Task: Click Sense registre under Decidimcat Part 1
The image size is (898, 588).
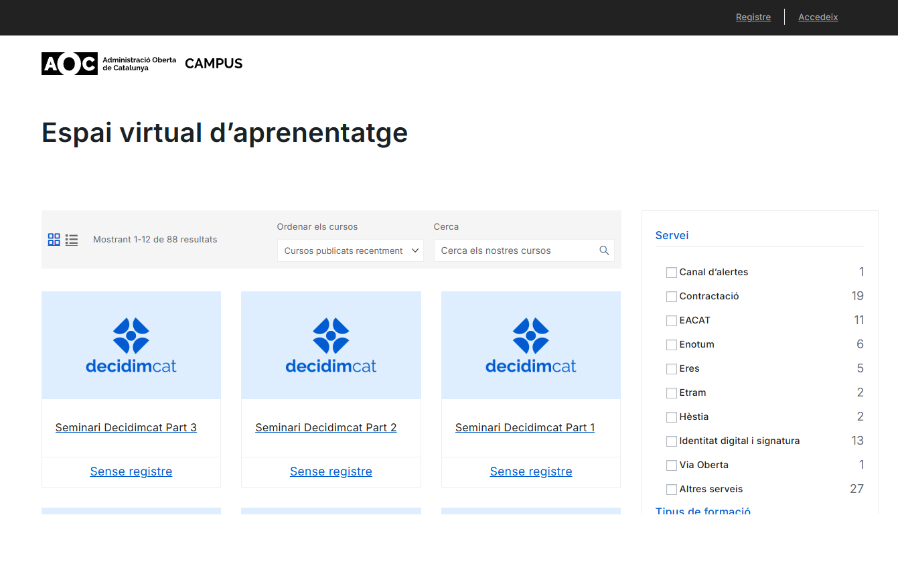Action: click(x=530, y=471)
